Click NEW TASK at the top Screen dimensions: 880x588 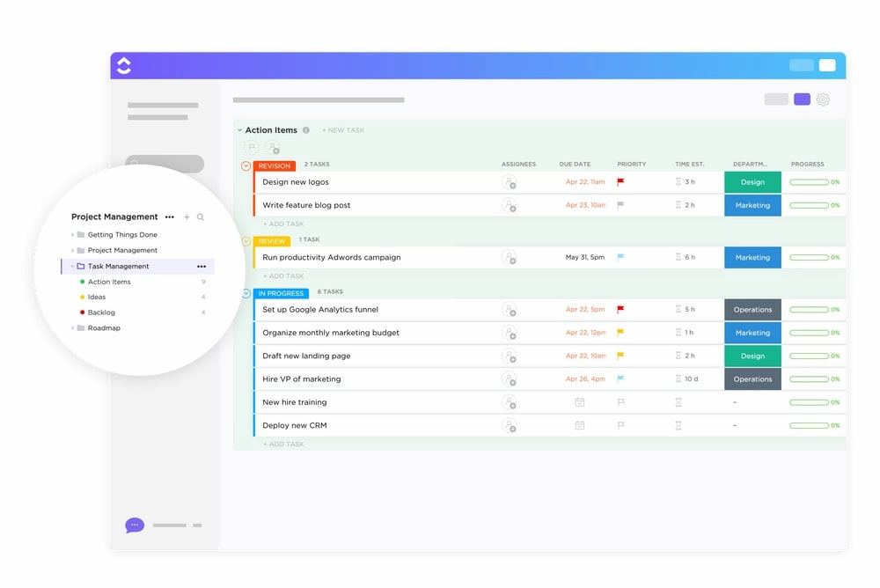coord(342,129)
